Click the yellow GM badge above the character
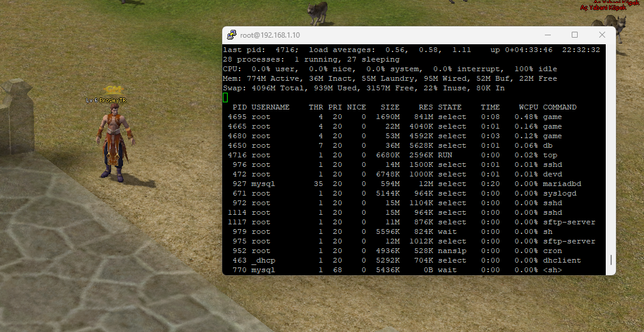644x332 pixels. tap(113, 90)
